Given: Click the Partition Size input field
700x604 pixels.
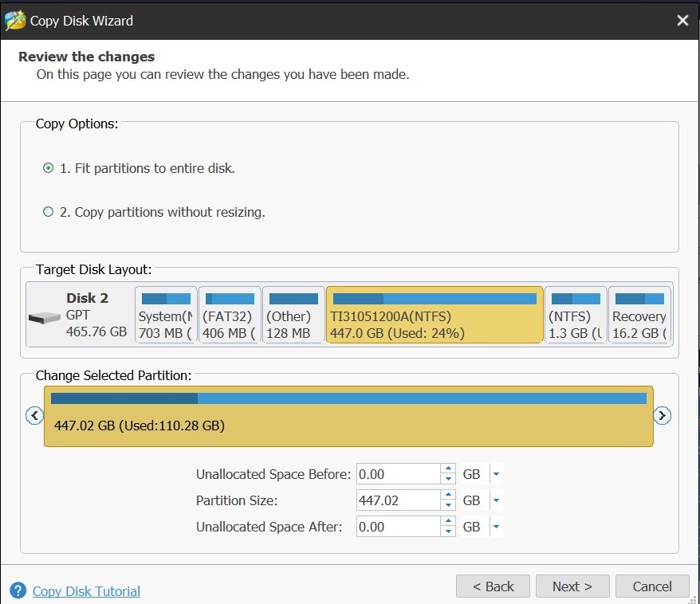Looking at the screenshot, I should (x=398, y=500).
